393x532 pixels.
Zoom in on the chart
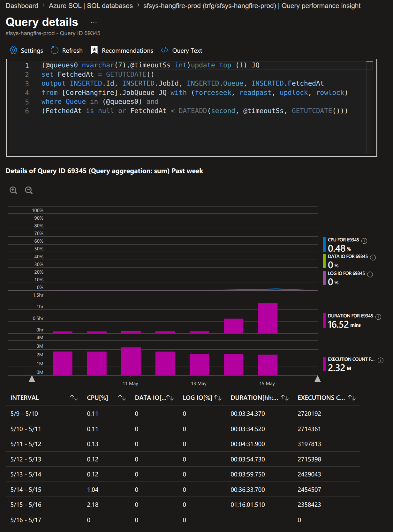[13, 190]
